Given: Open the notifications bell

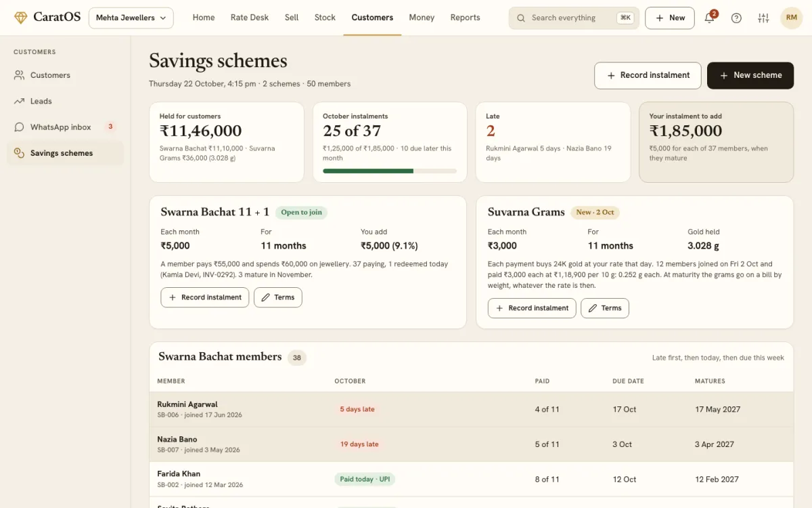Looking at the screenshot, I should click(x=709, y=18).
